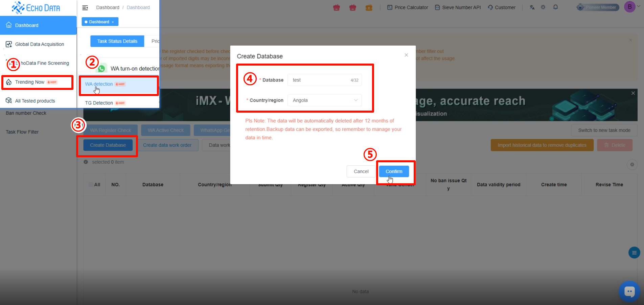The width and height of the screenshot is (644, 305).
Task: Click the blue floating menu icon
Action: [x=634, y=253]
